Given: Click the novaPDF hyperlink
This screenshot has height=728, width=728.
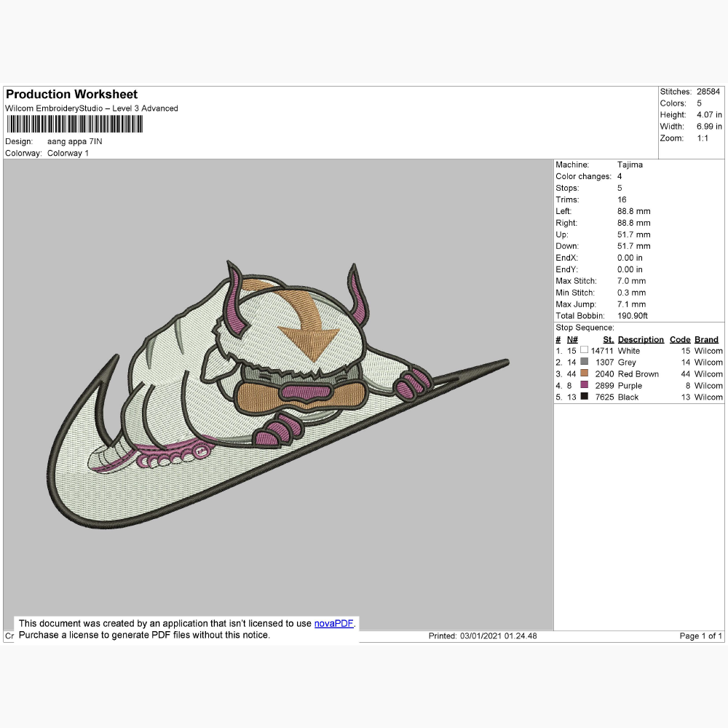Looking at the screenshot, I should tap(333, 623).
